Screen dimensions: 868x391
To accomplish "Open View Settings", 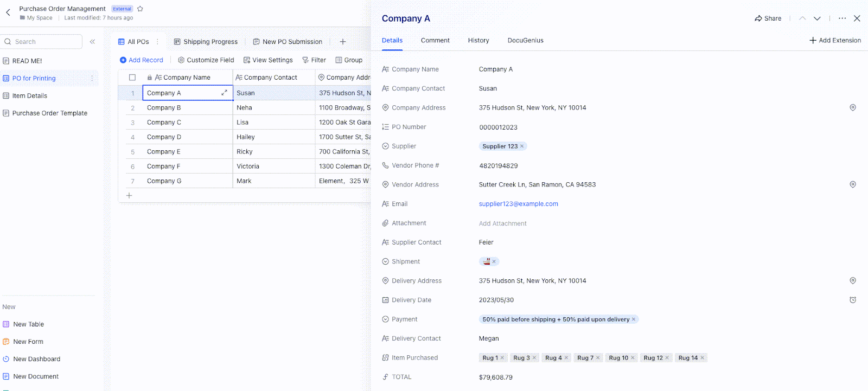I will 268,60.
